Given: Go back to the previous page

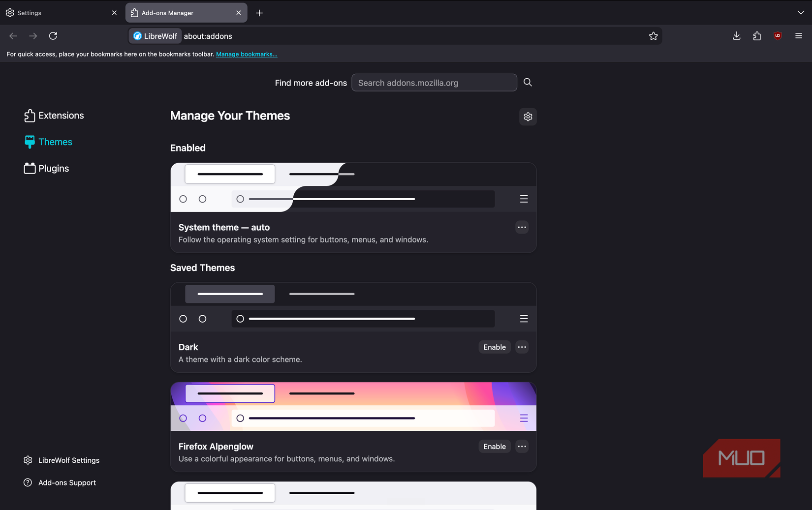Looking at the screenshot, I should tap(13, 36).
